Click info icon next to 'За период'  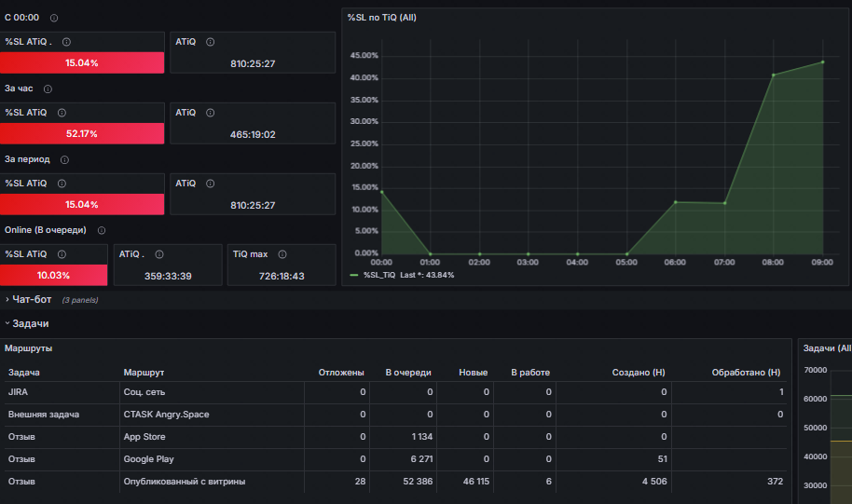pyautogui.click(x=64, y=159)
